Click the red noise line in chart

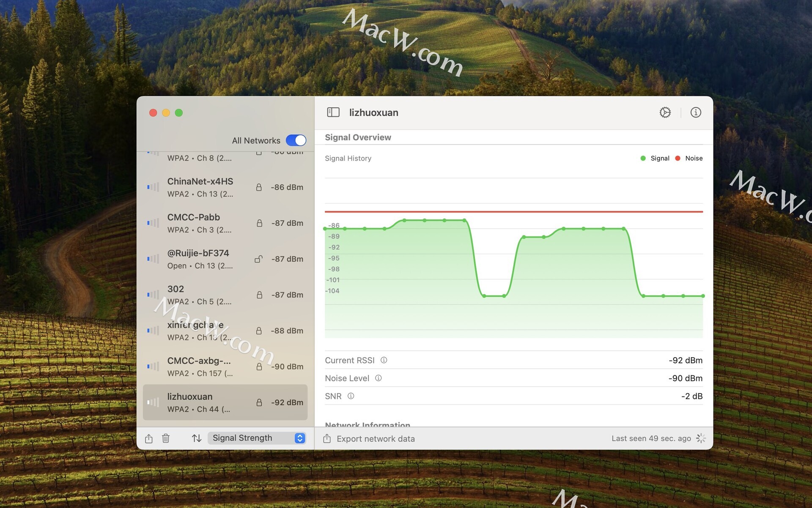coord(513,211)
